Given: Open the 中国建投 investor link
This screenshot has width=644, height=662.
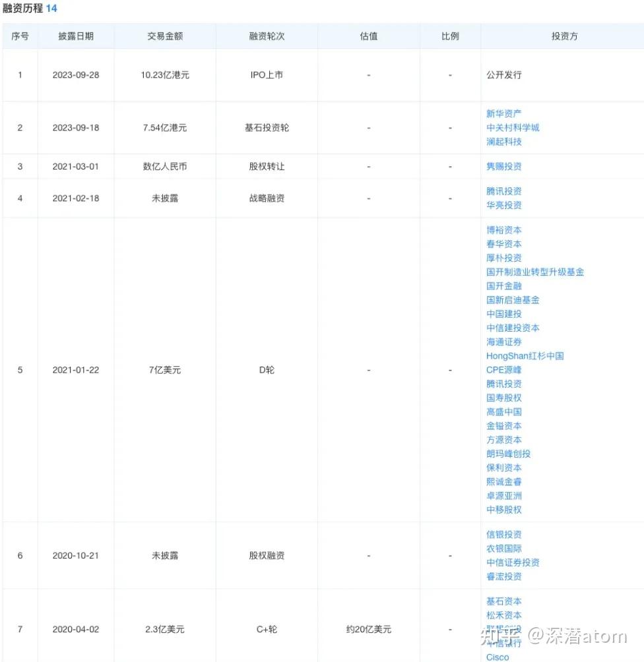Looking at the screenshot, I should tap(503, 314).
